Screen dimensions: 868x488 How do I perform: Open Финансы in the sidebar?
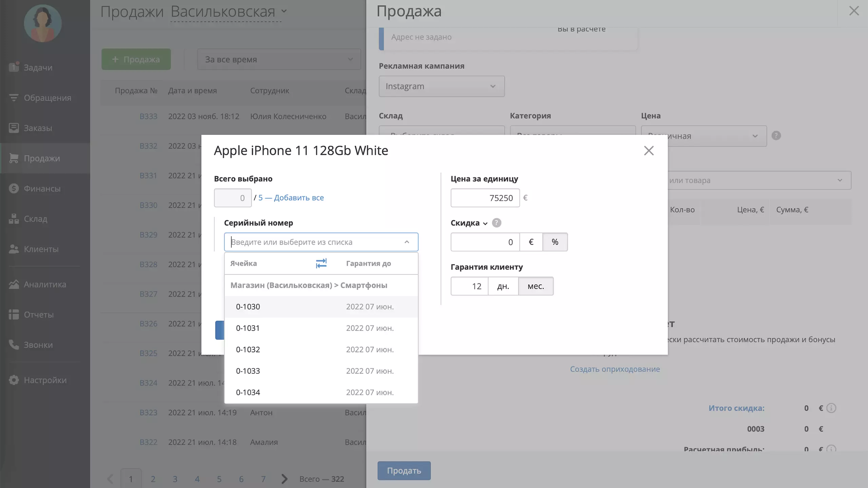point(45,188)
